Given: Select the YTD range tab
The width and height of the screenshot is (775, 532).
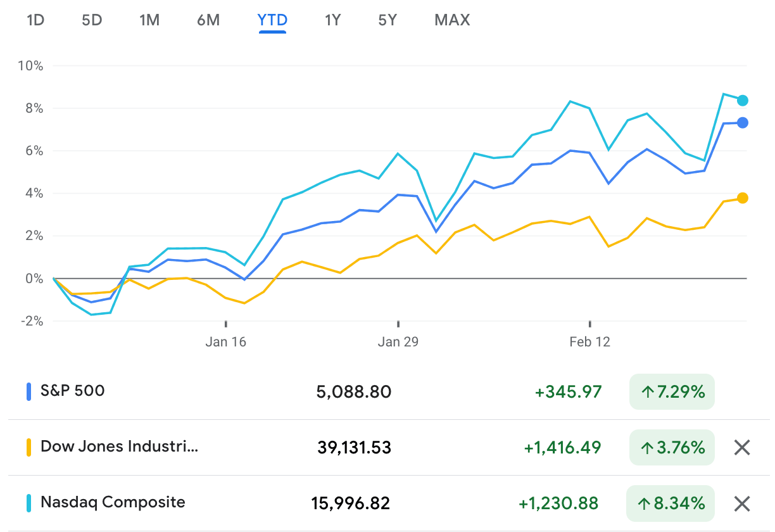Looking at the screenshot, I should tap(272, 20).
